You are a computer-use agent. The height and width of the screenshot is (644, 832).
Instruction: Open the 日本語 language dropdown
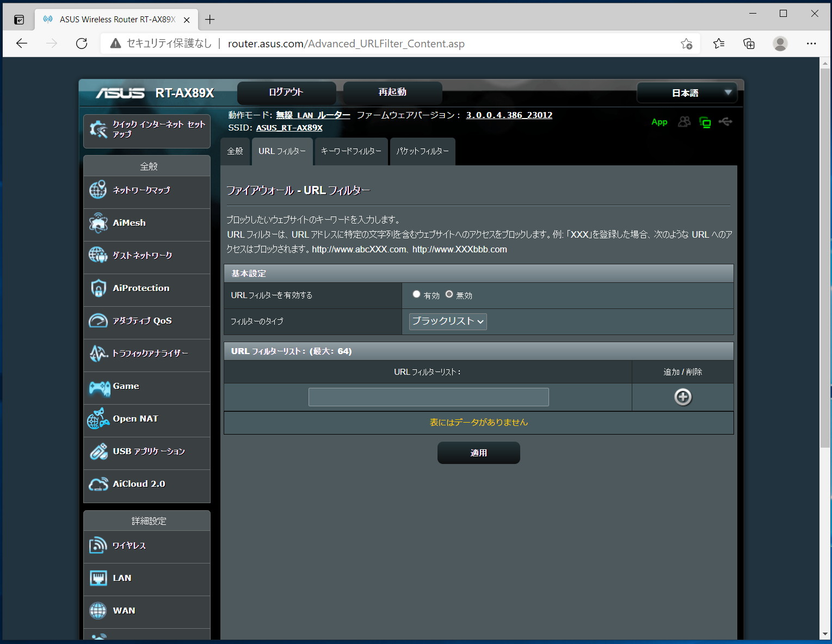point(687,92)
